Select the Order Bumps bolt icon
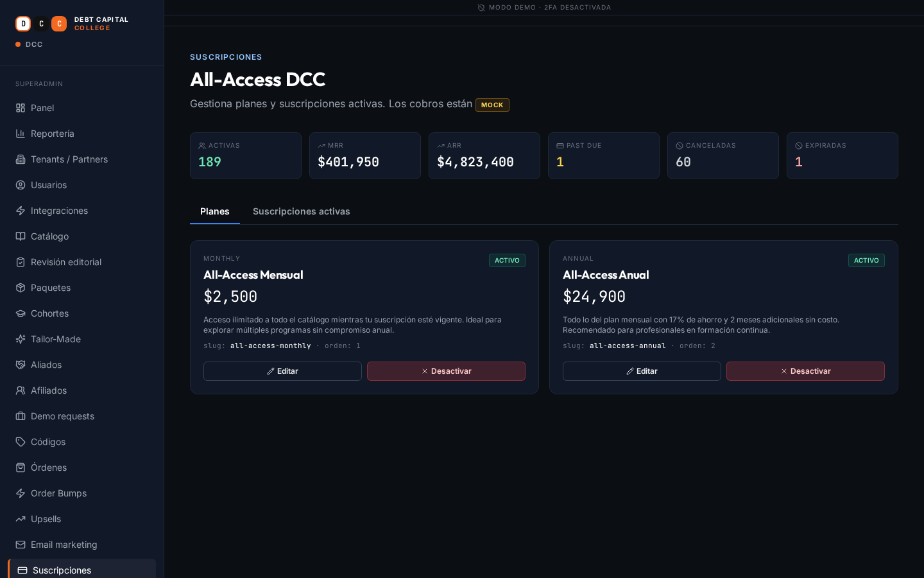The image size is (924, 578). click(x=21, y=493)
